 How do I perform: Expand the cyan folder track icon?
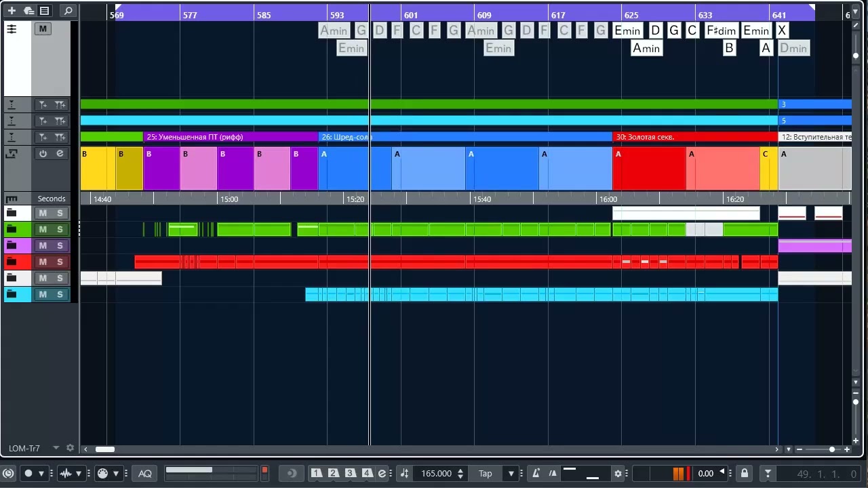point(11,294)
